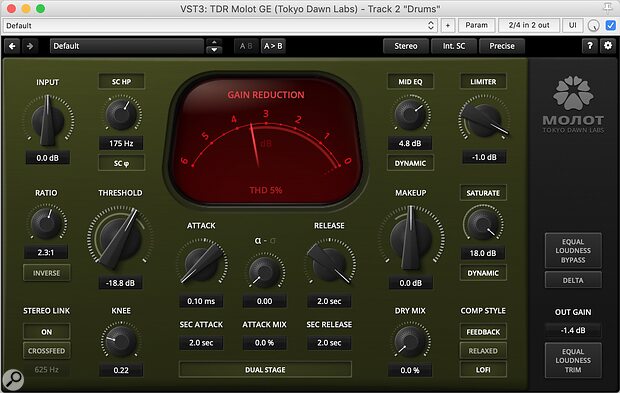
Task: Click the LIMITER threshold knob
Action: pyautogui.click(x=483, y=120)
